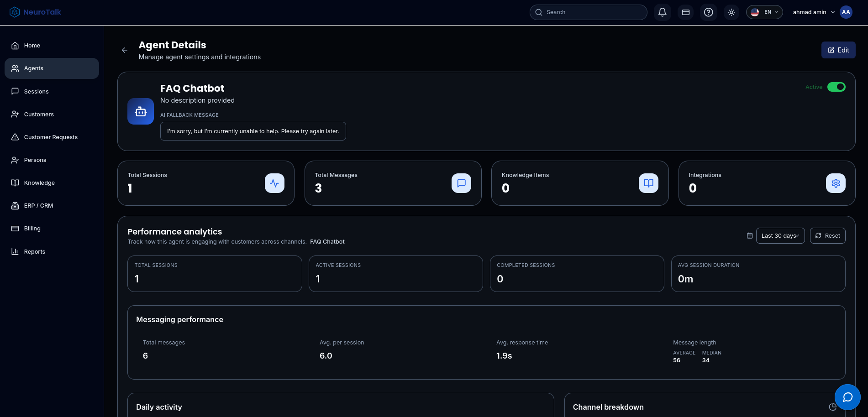Open the floating chat bubble widget
The image size is (868, 417).
pyautogui.click(x=847, y=397)
